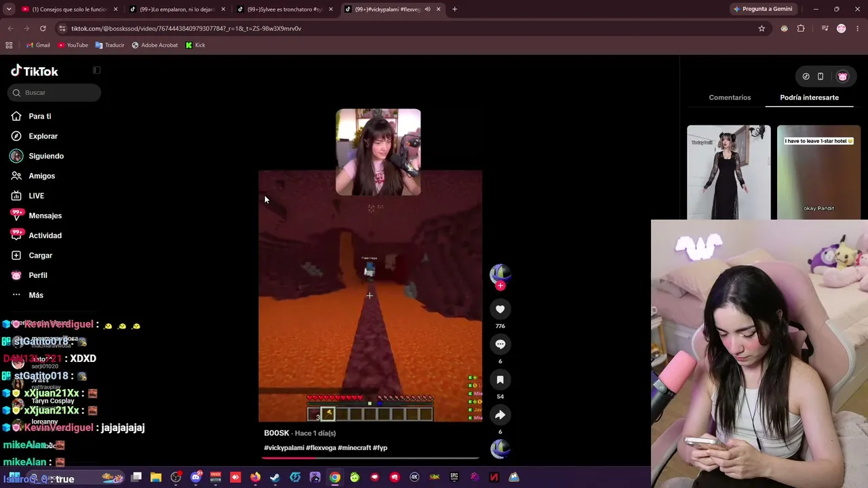
Task: Open the tab search dropdown arrow
Action: coord(9,9)
